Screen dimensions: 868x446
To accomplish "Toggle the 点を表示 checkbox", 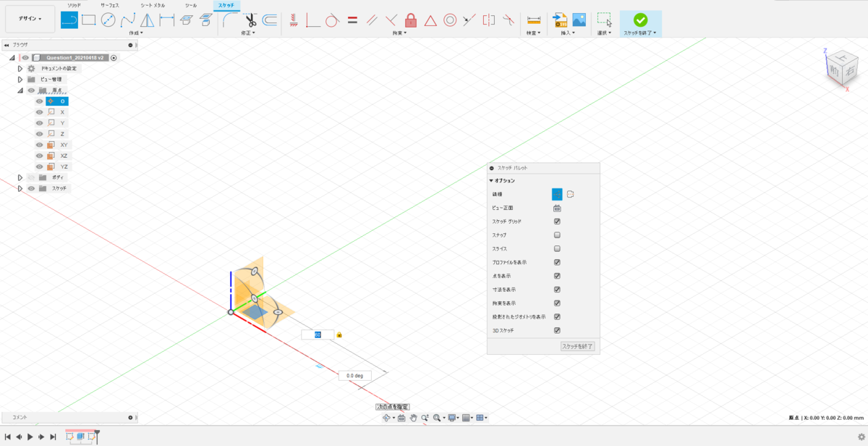I will pyautogui.click(x=557, y=276).
